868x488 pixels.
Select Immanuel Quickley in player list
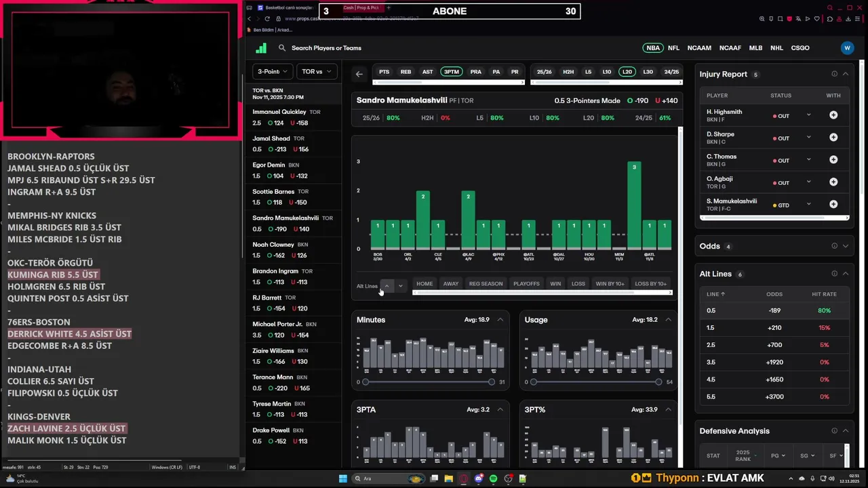click(294, 117)
